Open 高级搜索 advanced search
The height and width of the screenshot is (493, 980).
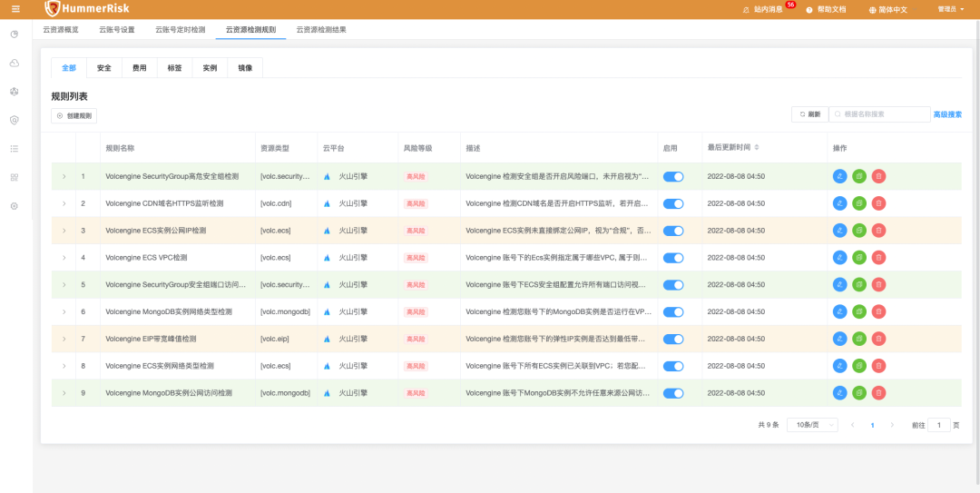947,114
